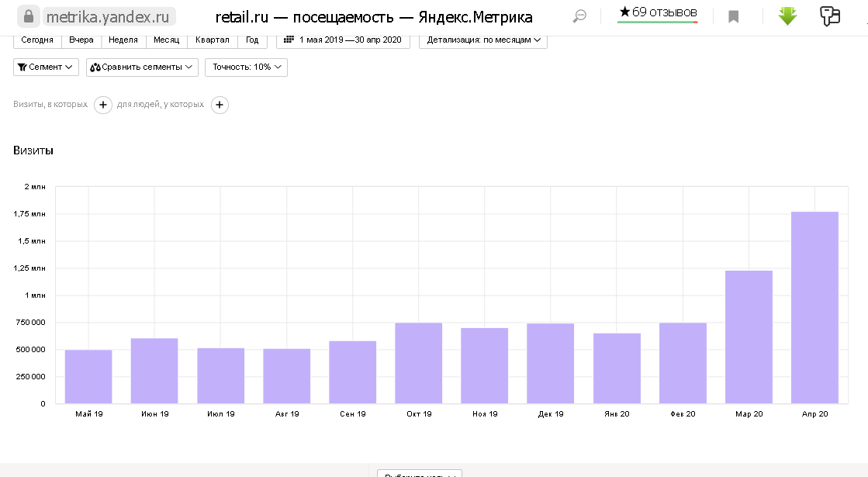Click the 250 000 axis label
The height and width of the screenshot is (477, 868).
30,376
